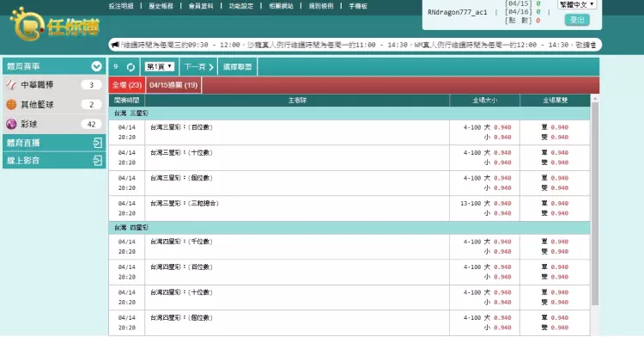Bet 小 0.940 on 四星彩 個位數
This screenshot has height=337, width=644.
click(502, 328)
